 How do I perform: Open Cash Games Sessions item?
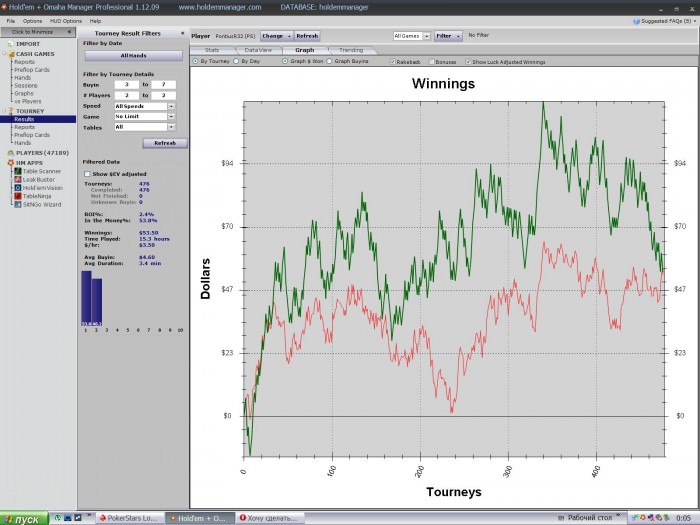tap(26, 85)
